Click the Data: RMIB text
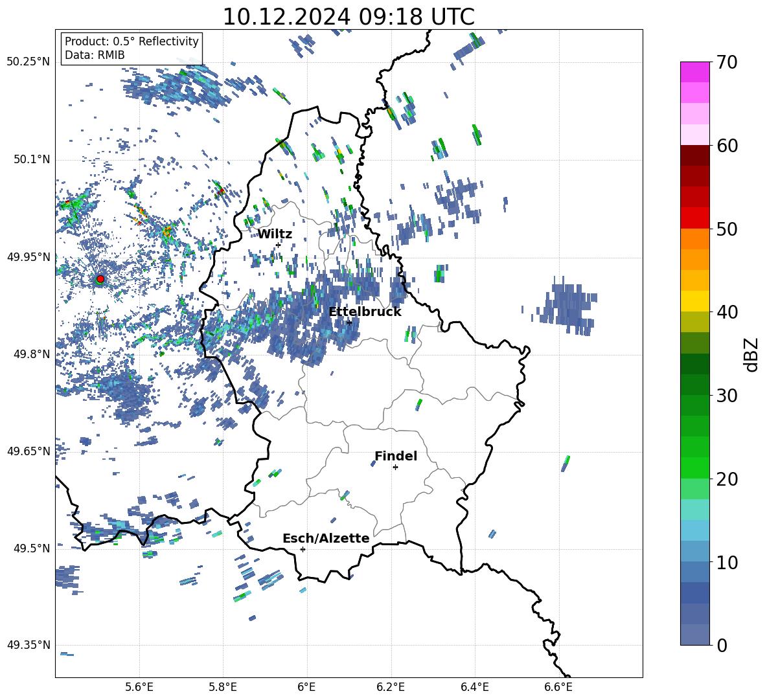Image resolution: width=767 pixels, height=700 pixels. point(95,55)
